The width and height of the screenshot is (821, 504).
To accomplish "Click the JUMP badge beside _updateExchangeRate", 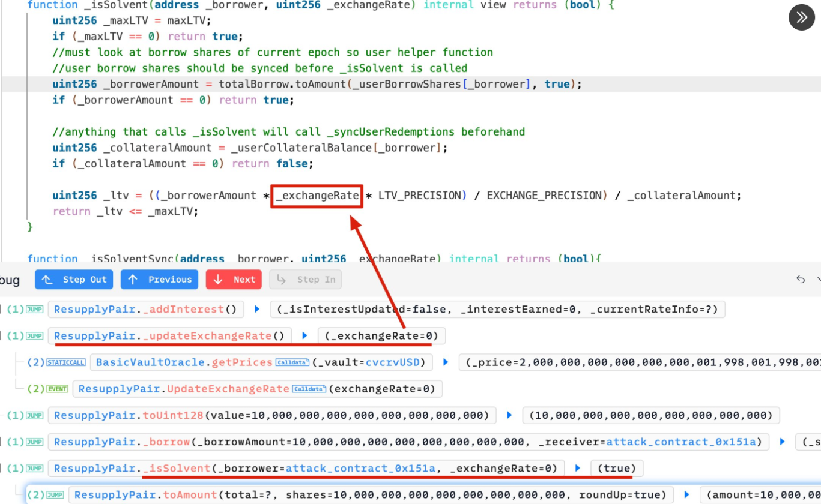I will pyautogui.click(x=34, y=336).
